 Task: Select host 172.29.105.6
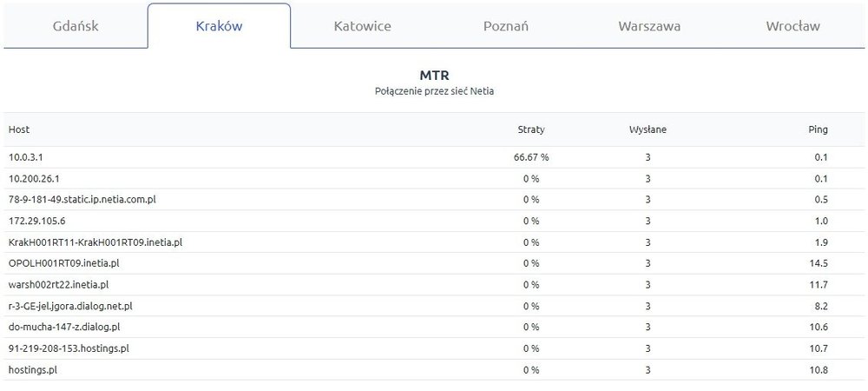[x=36, y=221]
